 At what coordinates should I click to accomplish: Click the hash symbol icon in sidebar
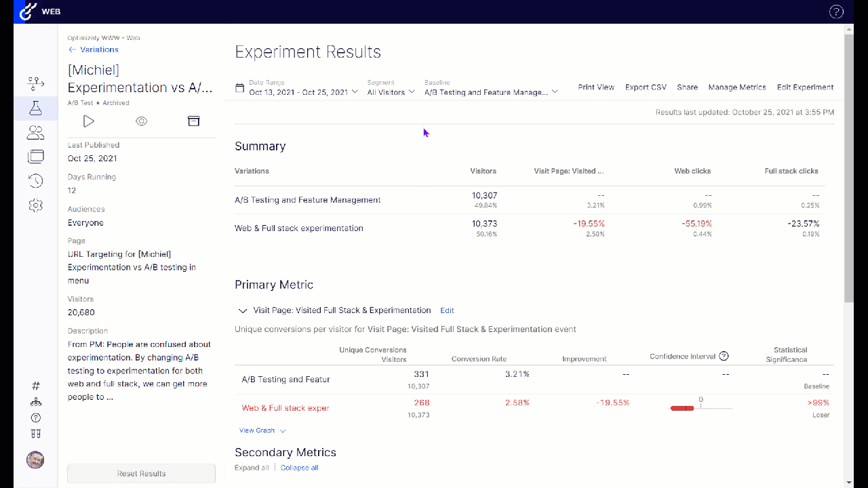(x=36, y=386)
